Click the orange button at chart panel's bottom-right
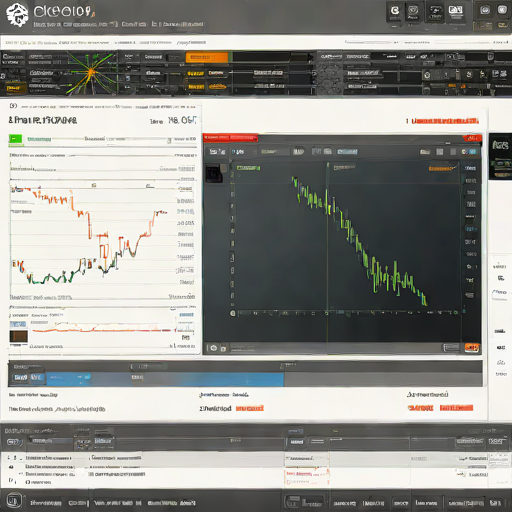 point(472,348)
